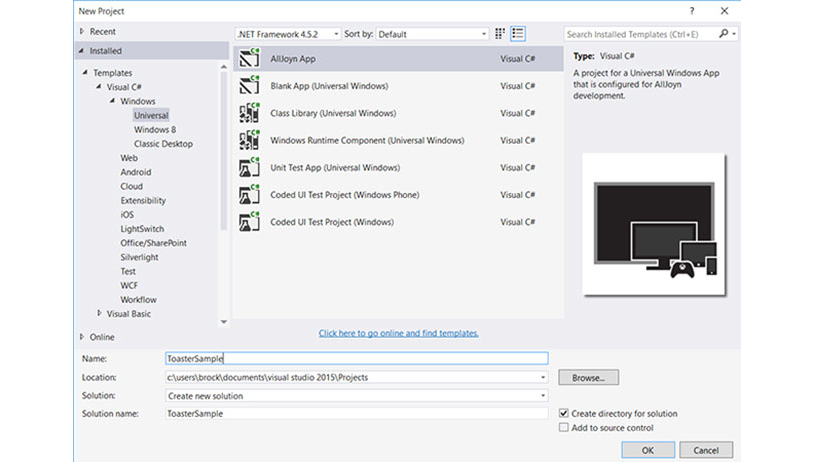
Task: Click the Blank App (Universal Windows) template icon
Action: (249, 86)
